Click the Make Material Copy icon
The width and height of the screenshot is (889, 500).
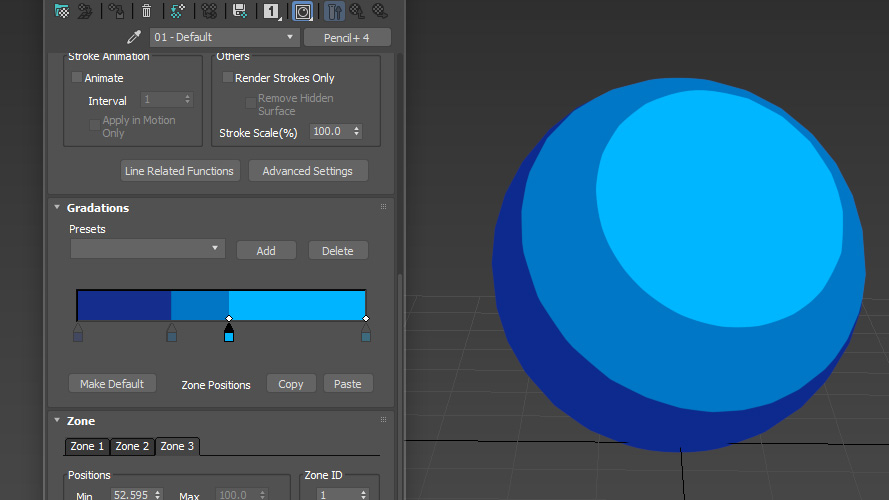pos(178,11)
